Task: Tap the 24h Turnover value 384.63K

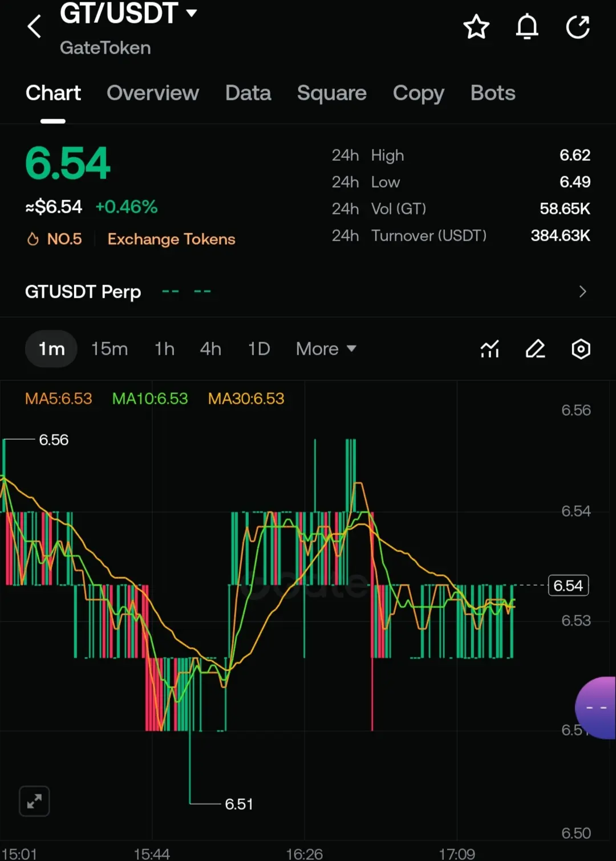Action: click(x=560, y=235)
